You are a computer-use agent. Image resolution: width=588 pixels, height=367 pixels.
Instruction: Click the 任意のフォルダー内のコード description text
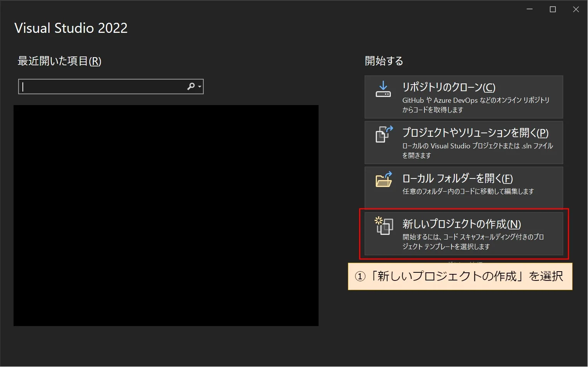[x=468, y=191]
